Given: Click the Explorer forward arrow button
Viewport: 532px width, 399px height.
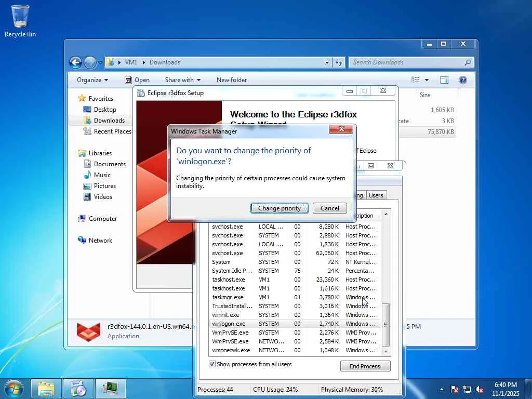Looking at the screenshot, I should point(90,62).
